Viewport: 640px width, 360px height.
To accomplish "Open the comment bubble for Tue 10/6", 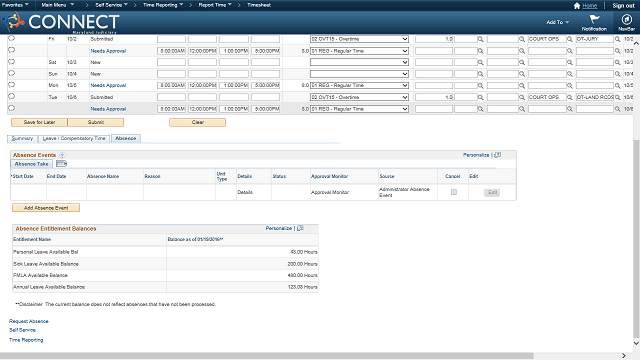I will (11, 97).
